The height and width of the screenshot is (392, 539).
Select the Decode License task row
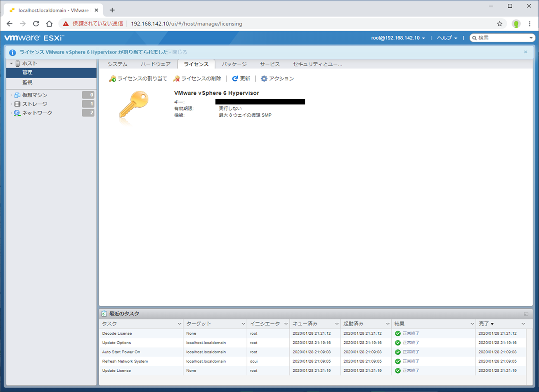[313, 333]
